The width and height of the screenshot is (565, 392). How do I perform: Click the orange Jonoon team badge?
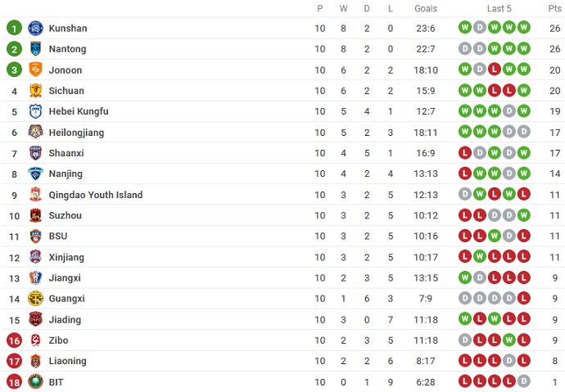click(35, 70)
